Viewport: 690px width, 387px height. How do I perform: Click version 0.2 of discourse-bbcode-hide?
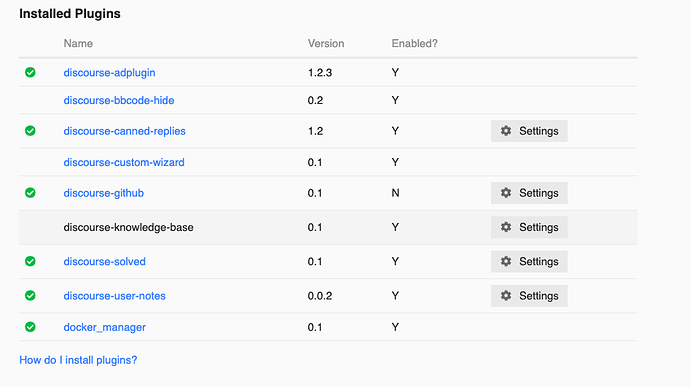(315, 100)
